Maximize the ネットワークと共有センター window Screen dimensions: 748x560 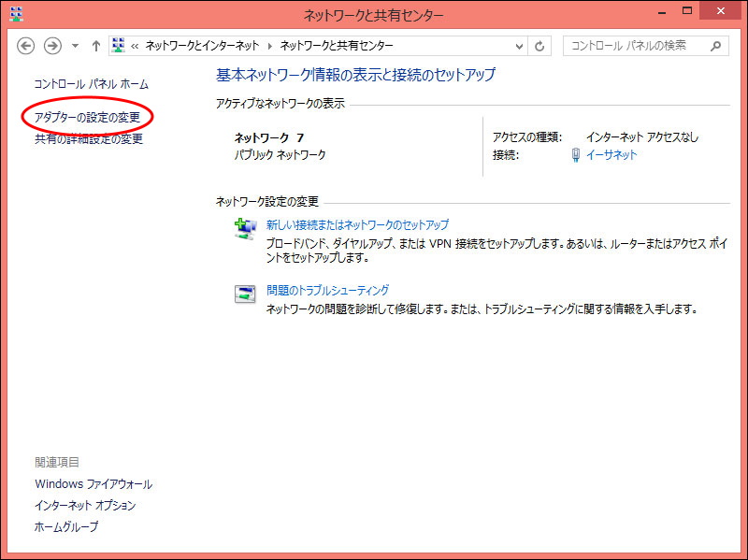click(687, 11)
